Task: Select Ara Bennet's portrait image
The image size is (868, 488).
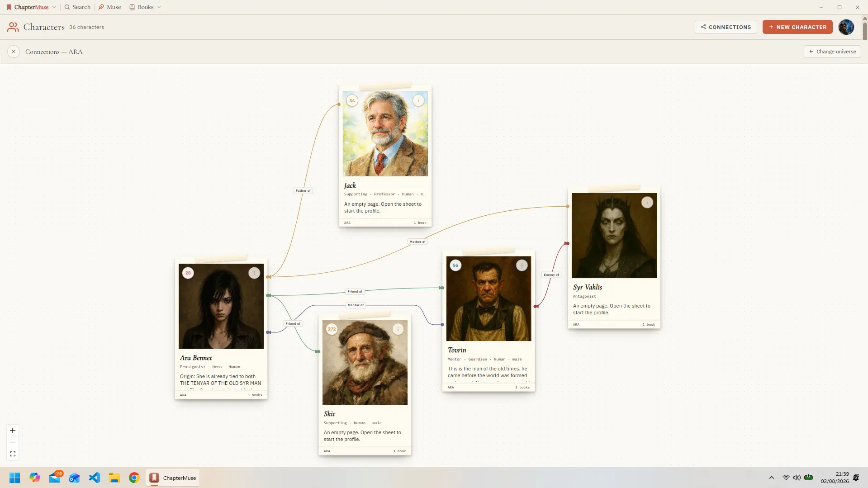Action: [221, 306]
